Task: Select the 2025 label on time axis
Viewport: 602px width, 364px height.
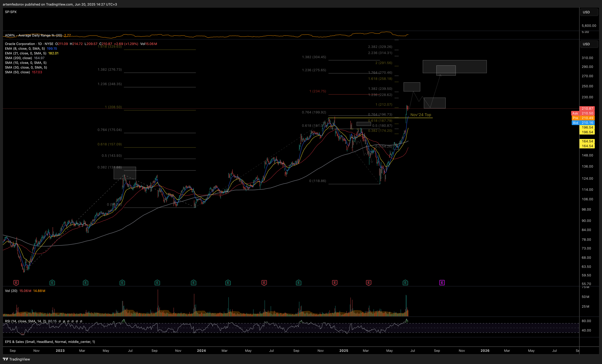Action: point(344,351)
